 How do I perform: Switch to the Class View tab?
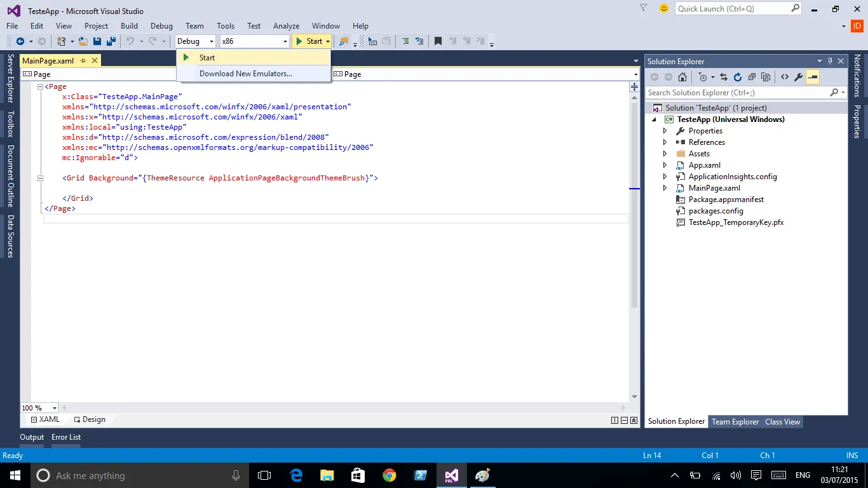pyautogui.click(x=782, y=422)
